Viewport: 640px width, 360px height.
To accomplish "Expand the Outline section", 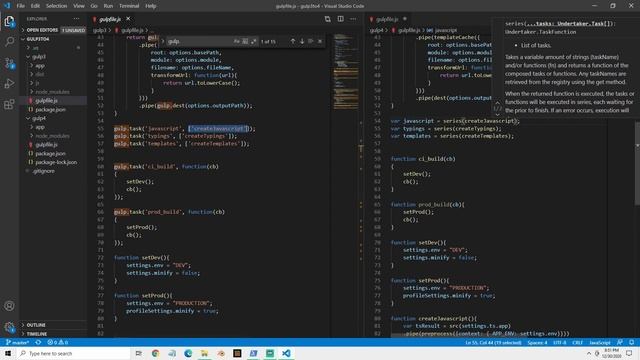I will (x=53, y=325).
